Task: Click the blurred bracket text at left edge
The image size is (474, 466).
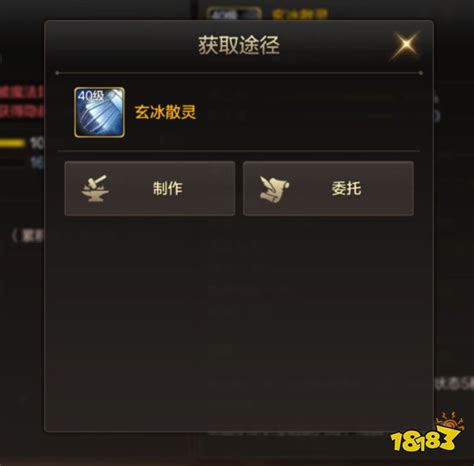Action: coord(28,236)
